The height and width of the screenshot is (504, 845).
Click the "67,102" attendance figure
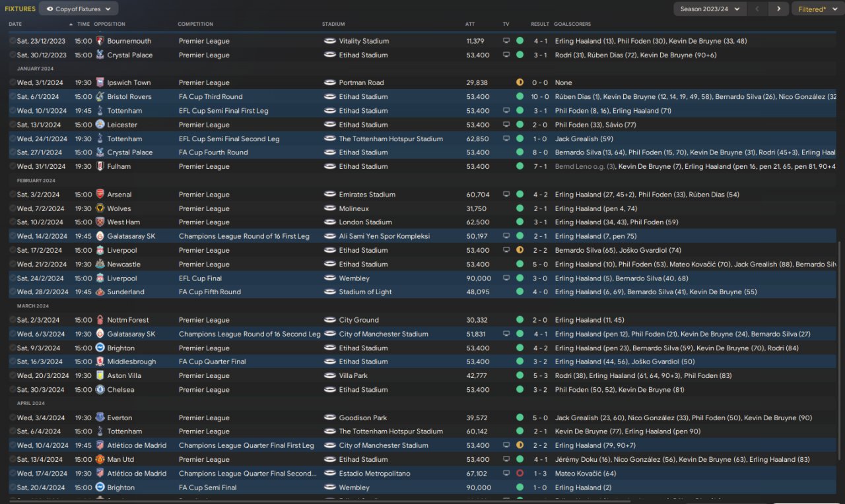click(x=477, y=474)
